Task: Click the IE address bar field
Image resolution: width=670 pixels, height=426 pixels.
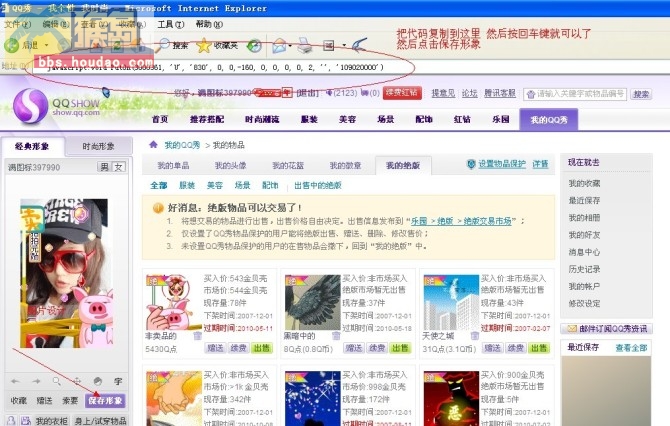Action: pos(350,67)
